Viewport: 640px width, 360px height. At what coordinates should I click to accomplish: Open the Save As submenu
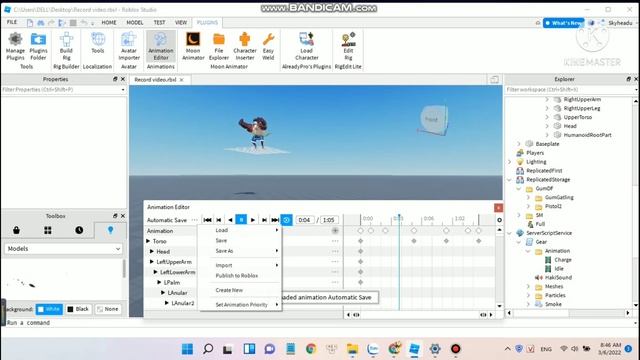(240, 251)
